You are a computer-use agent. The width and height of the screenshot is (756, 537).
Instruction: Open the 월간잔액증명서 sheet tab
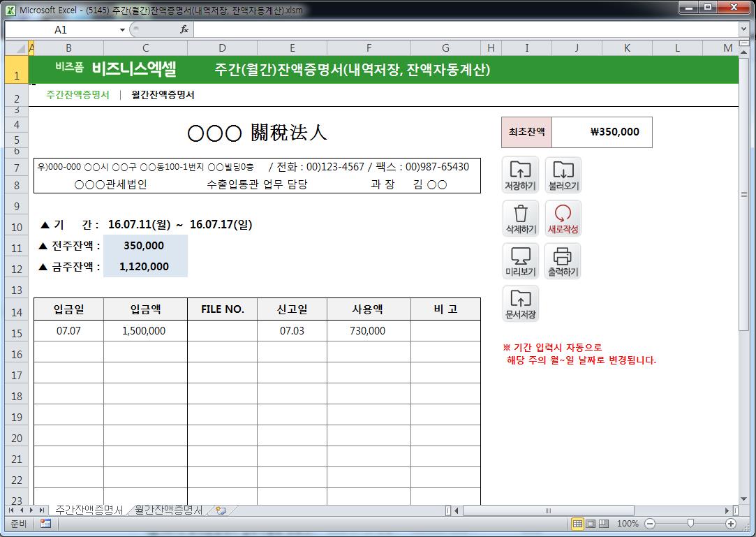169,510
